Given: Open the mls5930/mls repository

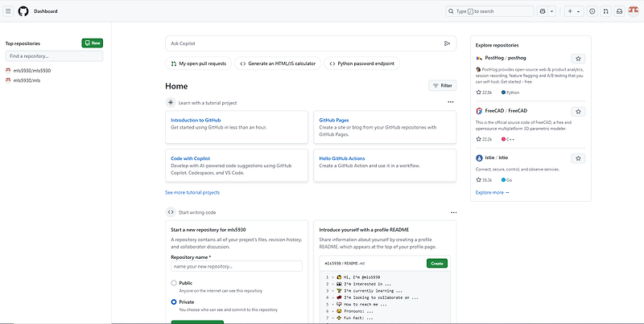Looking at the screenshot, I should tap(27, 80).
